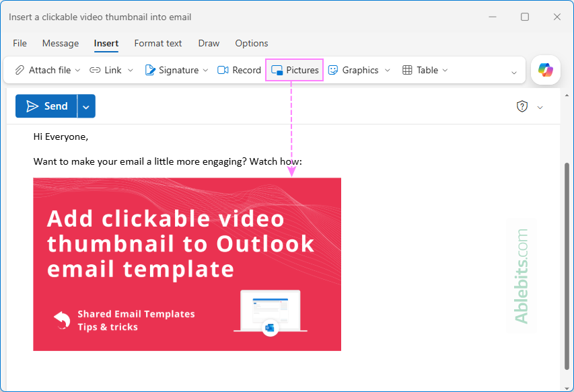Click the Pictures label in the ribbon
574x392 pixels.
click(x=302, y=70)
